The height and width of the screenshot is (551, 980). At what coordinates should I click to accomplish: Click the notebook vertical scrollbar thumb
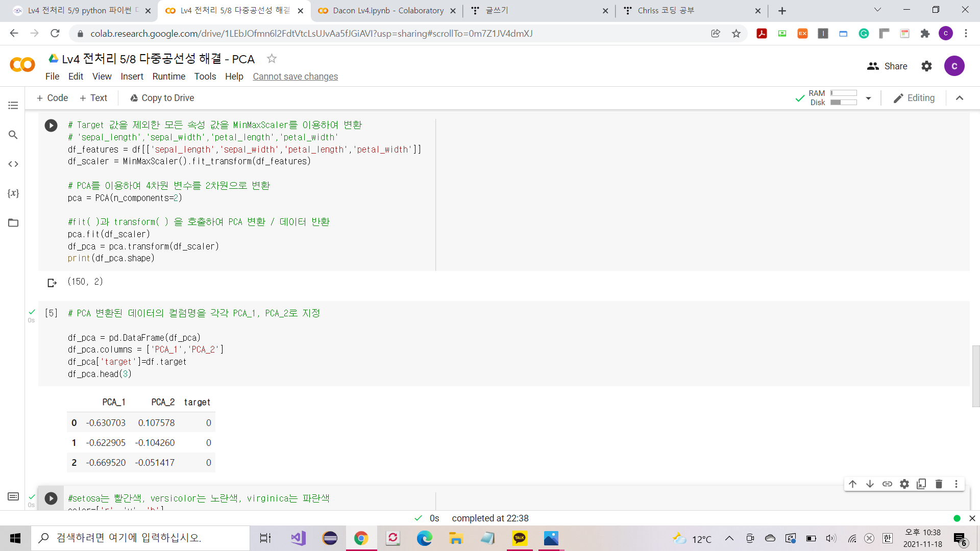976,376
